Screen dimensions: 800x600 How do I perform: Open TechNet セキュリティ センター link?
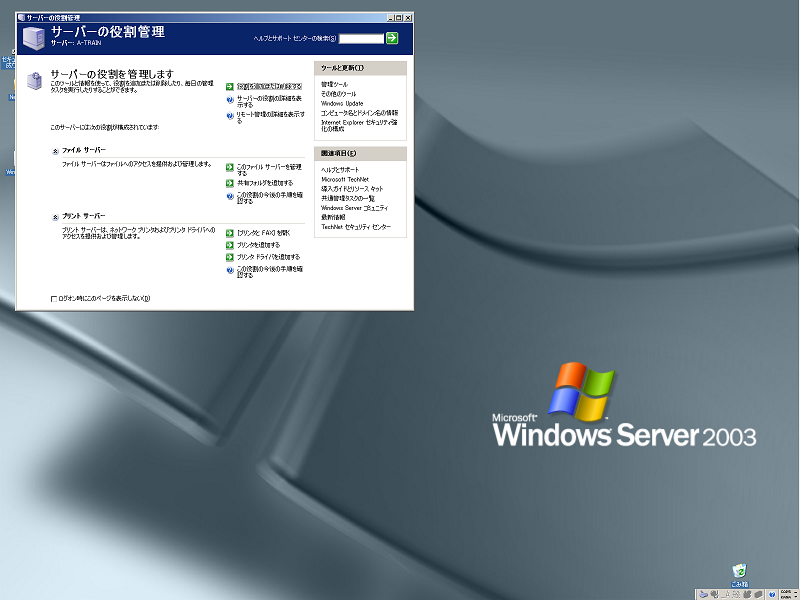click(x=356, y=227)
